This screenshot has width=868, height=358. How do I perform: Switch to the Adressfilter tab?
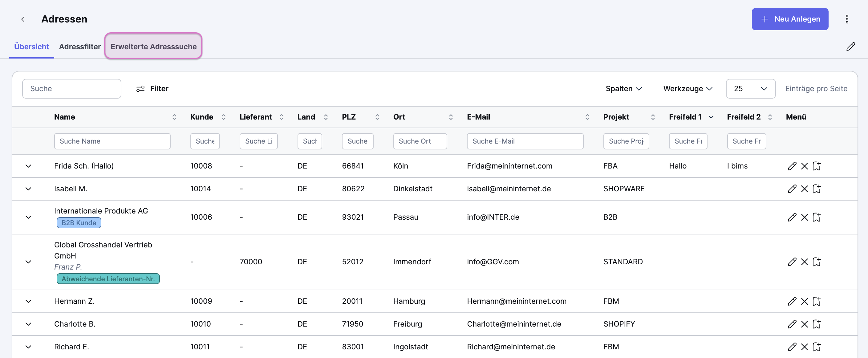point(79,47)
